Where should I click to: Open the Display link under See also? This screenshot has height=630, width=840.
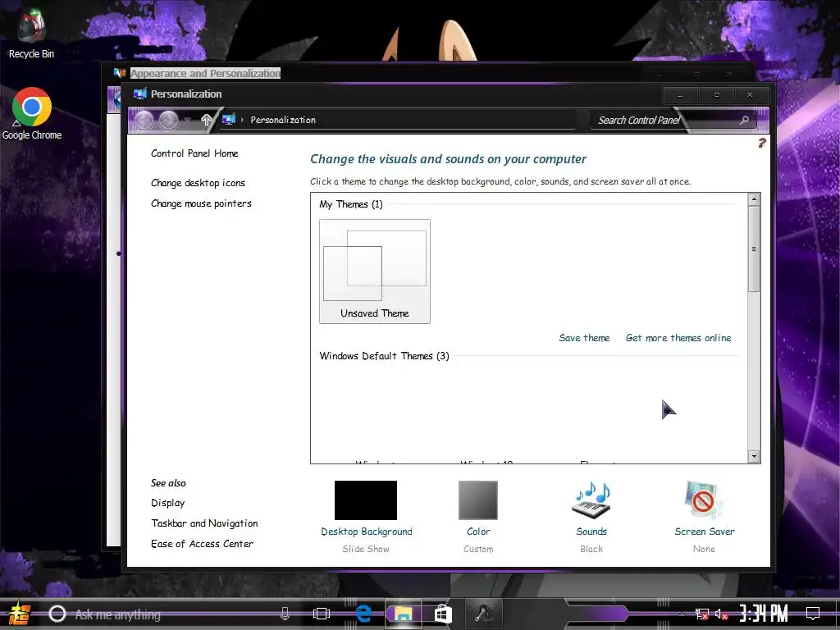(167, 503)
